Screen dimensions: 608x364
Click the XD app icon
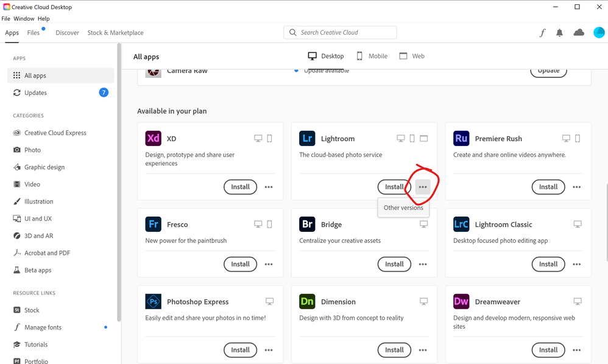(x=153, y=138)
